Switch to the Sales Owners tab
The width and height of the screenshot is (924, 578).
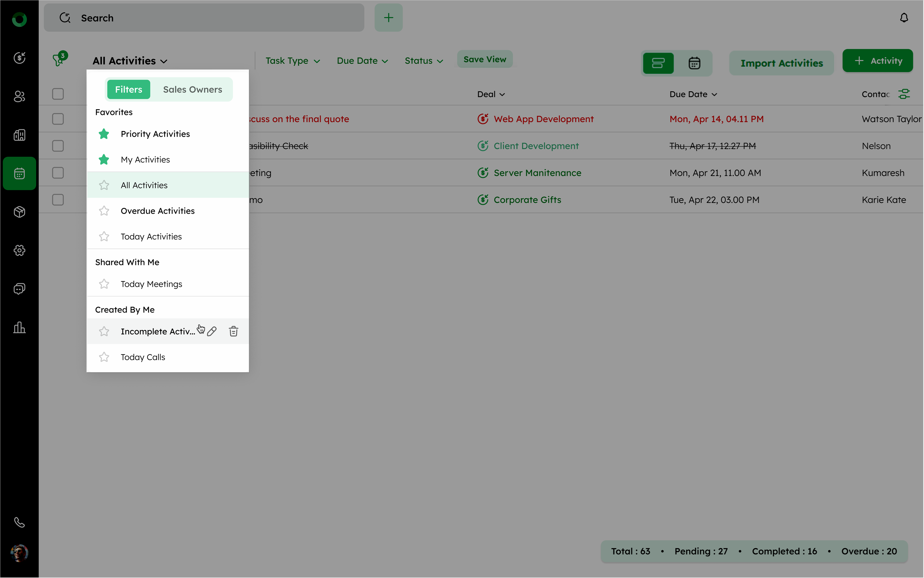pyautogui.click(x=192, y=90)
